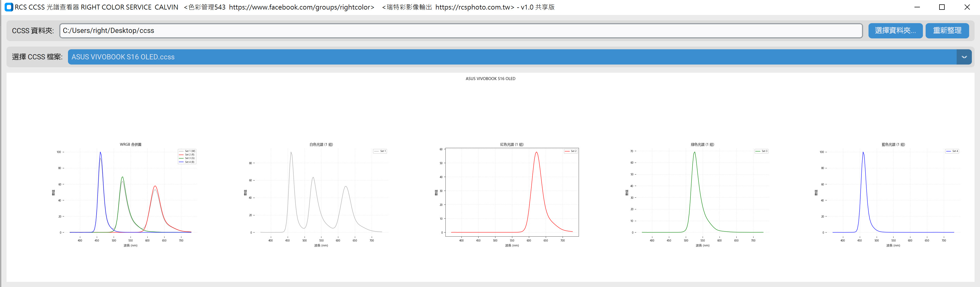The image size is (980, 287).
Task: Click the 白色光譜 (1 組) chart title
Action: [321, 144]
